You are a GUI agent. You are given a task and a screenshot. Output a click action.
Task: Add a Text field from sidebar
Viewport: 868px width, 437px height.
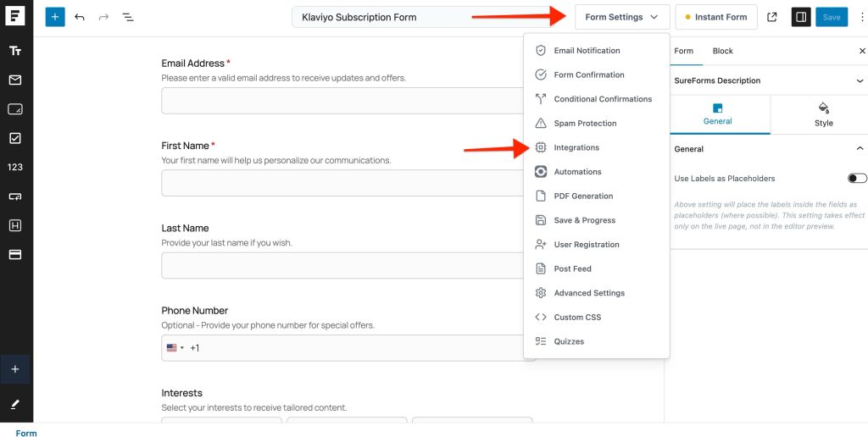click(x=15, y=51)
